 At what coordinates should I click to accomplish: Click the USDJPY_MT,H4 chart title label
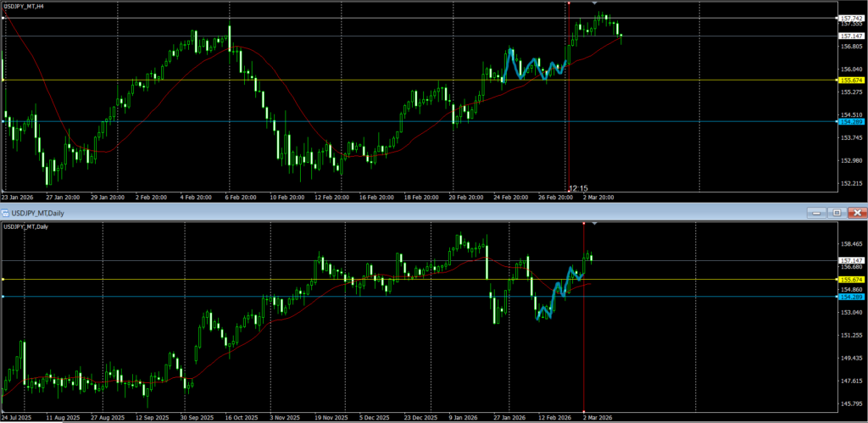click(25, 8)
